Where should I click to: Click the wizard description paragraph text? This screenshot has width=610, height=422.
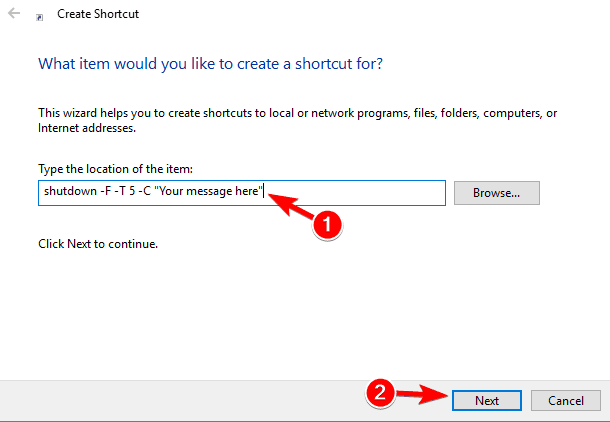click(298, 120)
